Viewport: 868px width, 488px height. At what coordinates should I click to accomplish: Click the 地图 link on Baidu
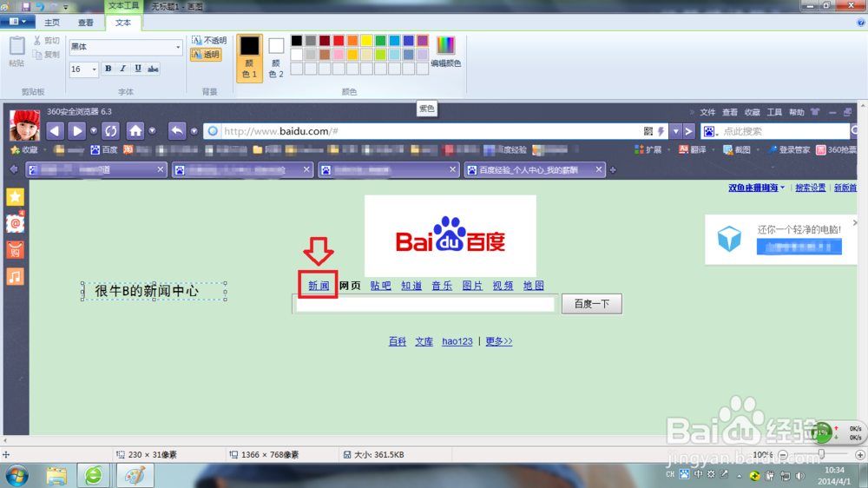click(x=534, y=286)
